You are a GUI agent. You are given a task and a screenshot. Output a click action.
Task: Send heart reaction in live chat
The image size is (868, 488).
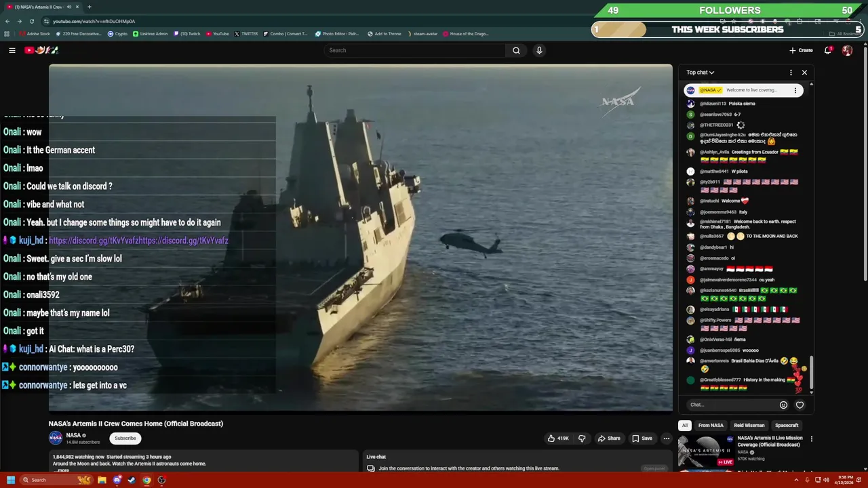pyautogui.click(x=800, y=405)
